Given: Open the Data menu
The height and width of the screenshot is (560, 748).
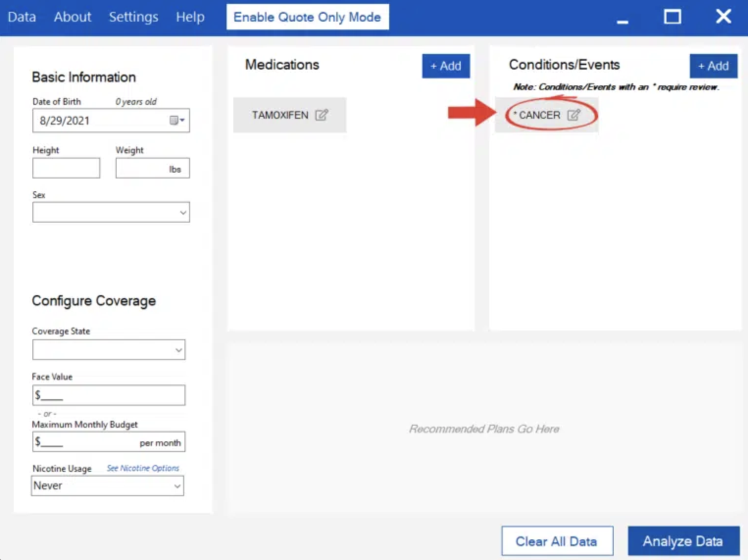Looking at the screenshot, I should pos(22,17).
